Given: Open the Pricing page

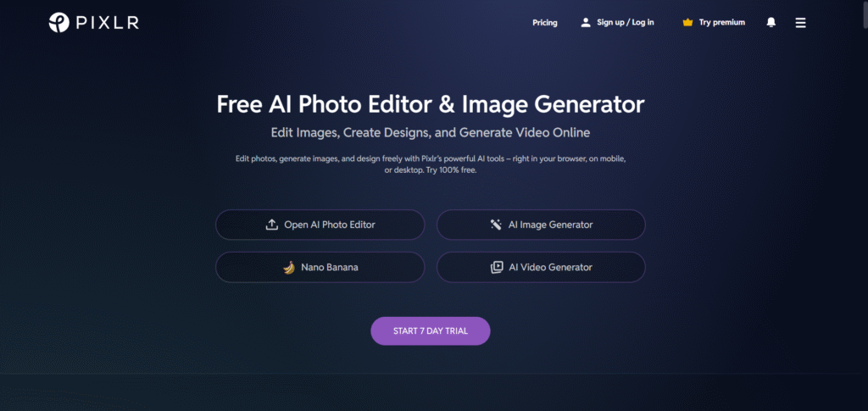Looking at the screenshot, I should tap(544, 23).
